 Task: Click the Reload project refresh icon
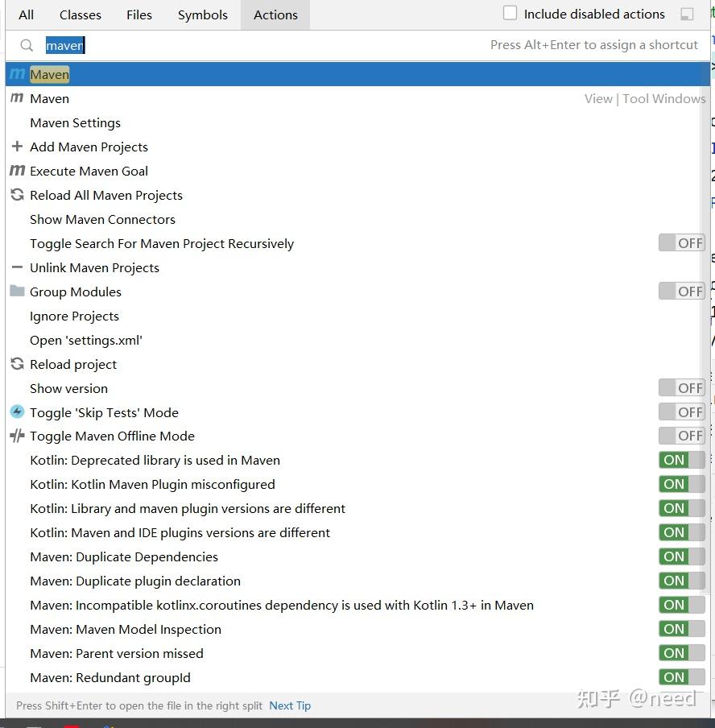click(x=17, y=363)
